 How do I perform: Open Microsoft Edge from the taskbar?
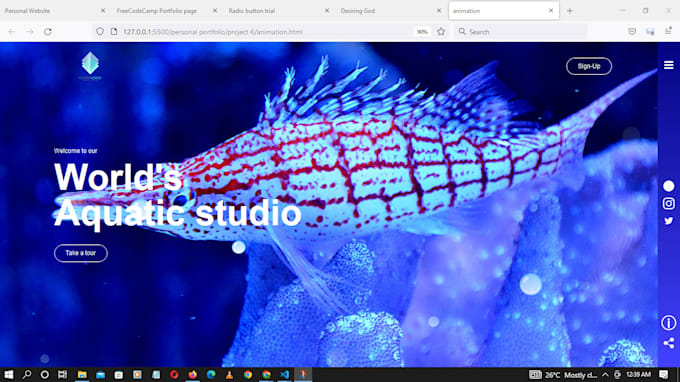click(x=211, y=375)
